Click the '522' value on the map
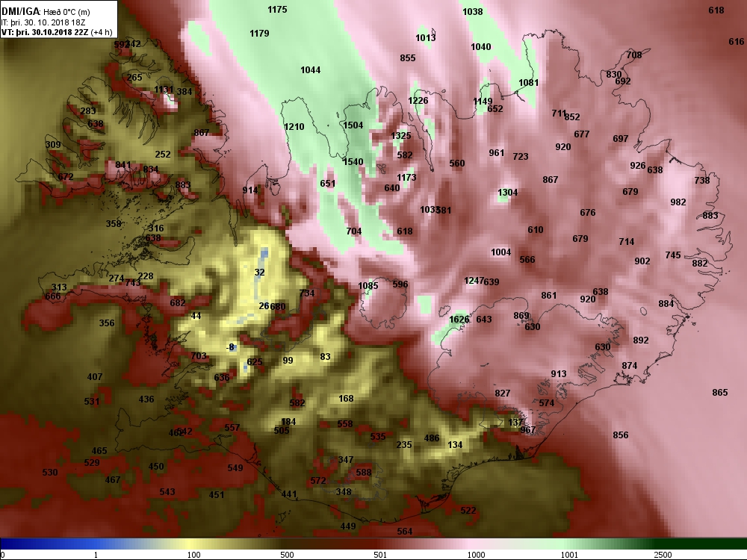Screen dimensions: 747x560 [468, 511]
